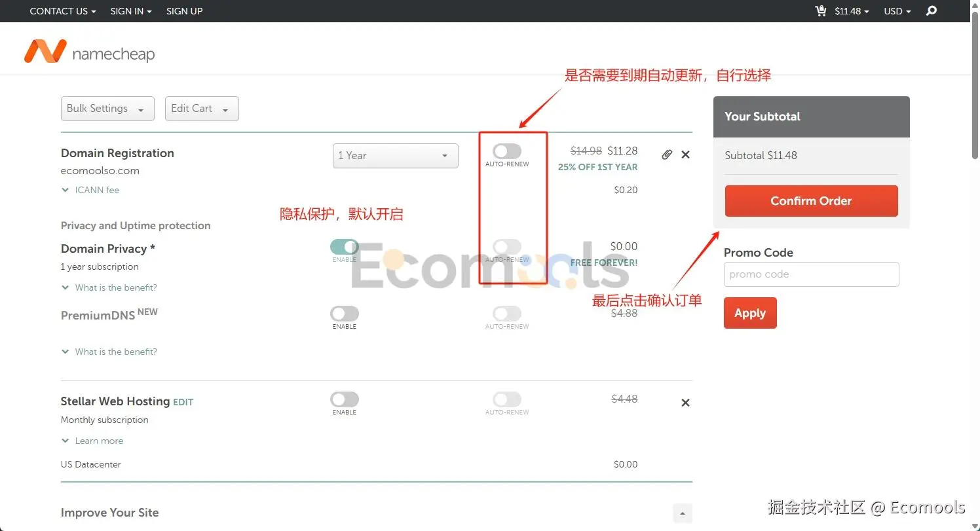Viewport: 980px width, 531px height.
Task: Toggle Auto-Renew for Domain Registration
Action: point(507,151)
